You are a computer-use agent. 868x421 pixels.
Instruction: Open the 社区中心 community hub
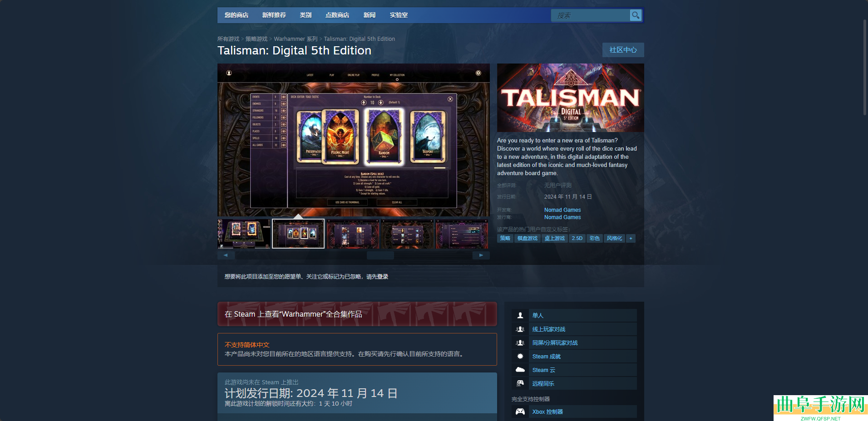click(x=623, y=50)
